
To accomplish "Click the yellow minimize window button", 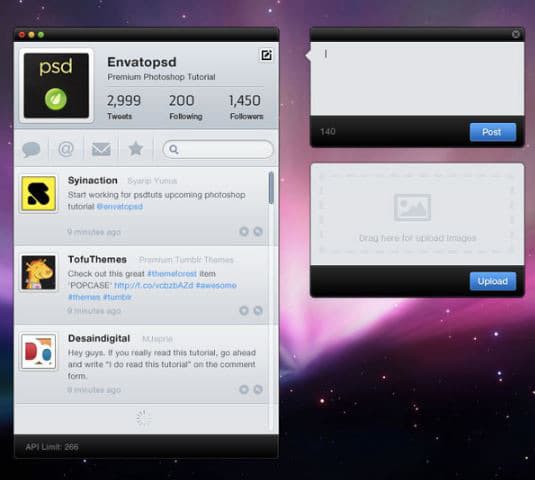I will tap(31, 34).
